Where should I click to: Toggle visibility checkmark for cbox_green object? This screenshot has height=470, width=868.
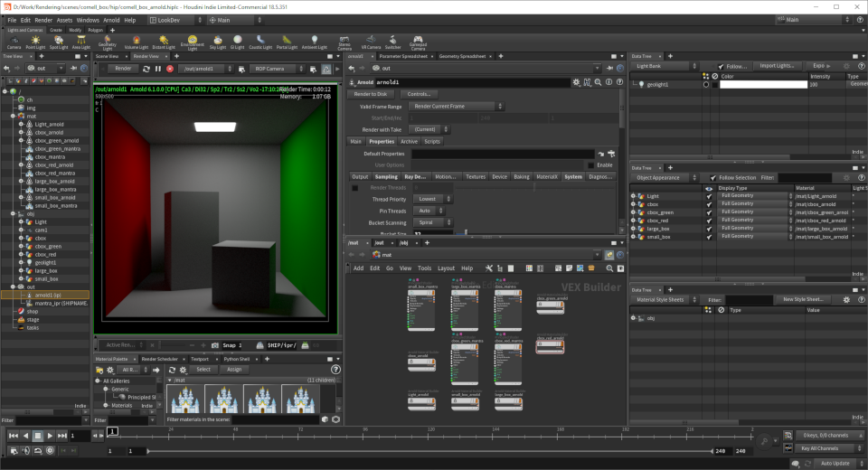click(709, 212)
